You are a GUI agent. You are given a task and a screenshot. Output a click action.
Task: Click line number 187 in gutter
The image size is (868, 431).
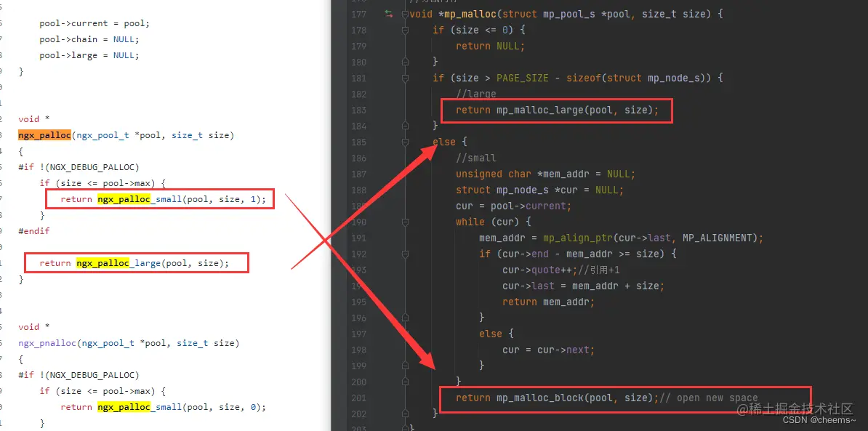(x=359, y=174)
